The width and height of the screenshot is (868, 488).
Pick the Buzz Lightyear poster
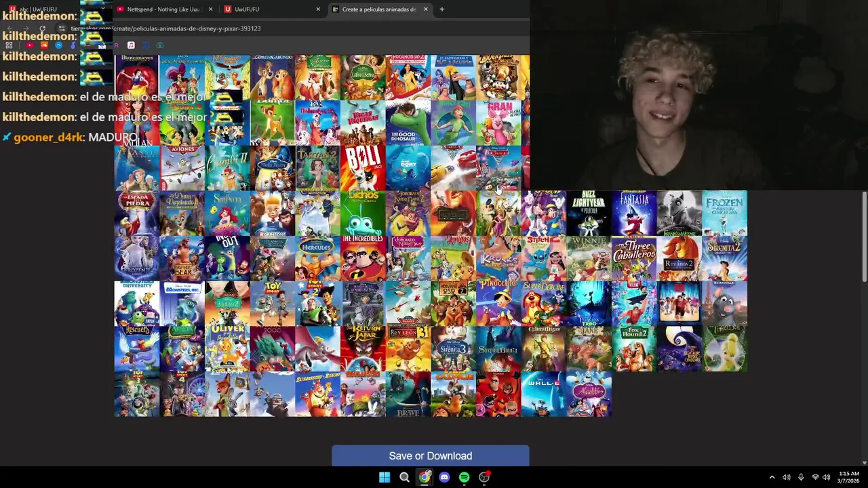tap(589, 213)
